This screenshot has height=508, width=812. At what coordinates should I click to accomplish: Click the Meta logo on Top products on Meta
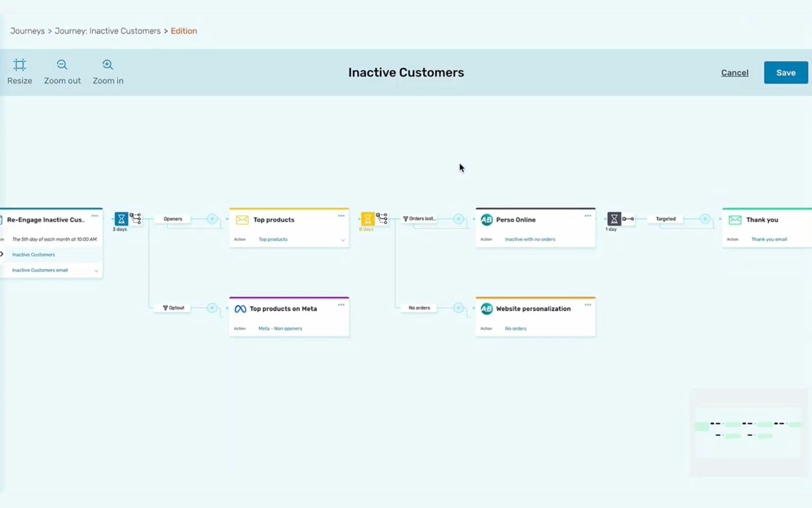pos(241,309)
